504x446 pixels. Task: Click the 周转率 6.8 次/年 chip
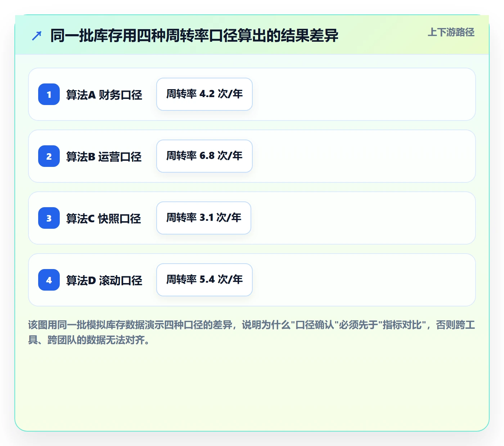[204, 156]
